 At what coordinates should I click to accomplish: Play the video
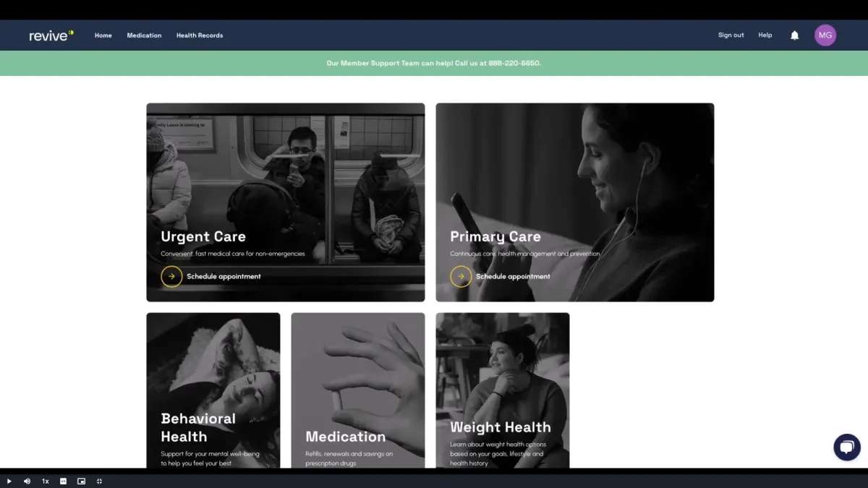tap(9, 481)
